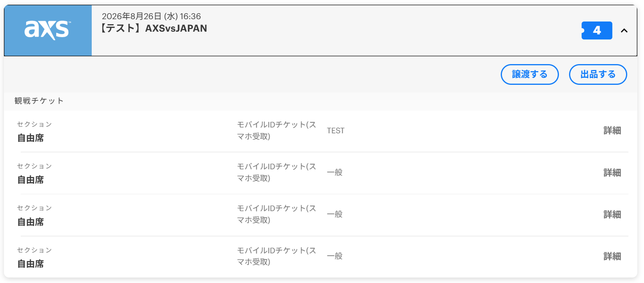Click the AXS logo thumbnail
The image size is (644, 283).
click(x=48, y=30)
